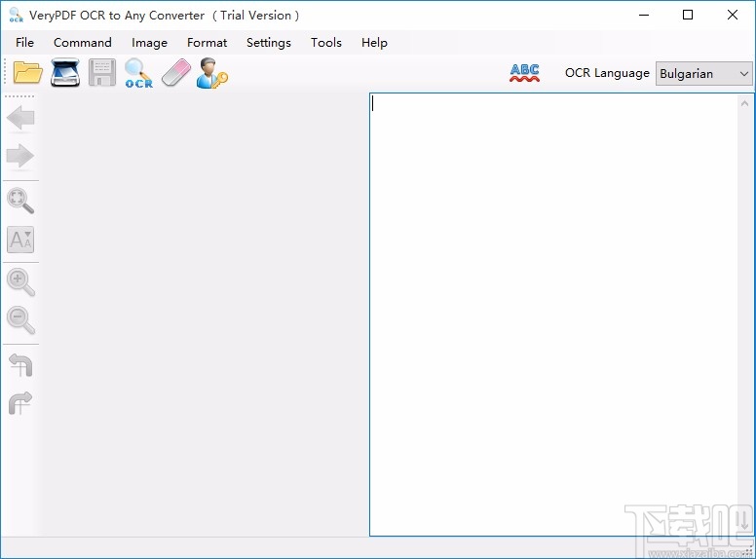Run OCR with the magnifier OCR icon
Screen dimensions: 756x559
click(139, 73)
